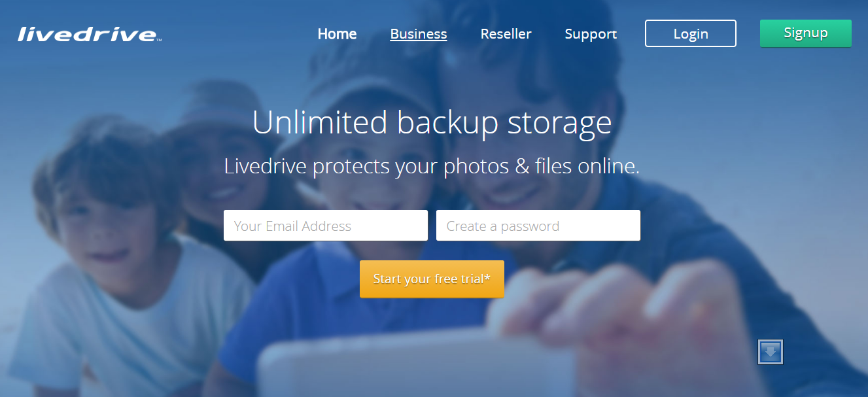Click the Livedrive logo
This screenshot has width=868, height=397.
90,34
